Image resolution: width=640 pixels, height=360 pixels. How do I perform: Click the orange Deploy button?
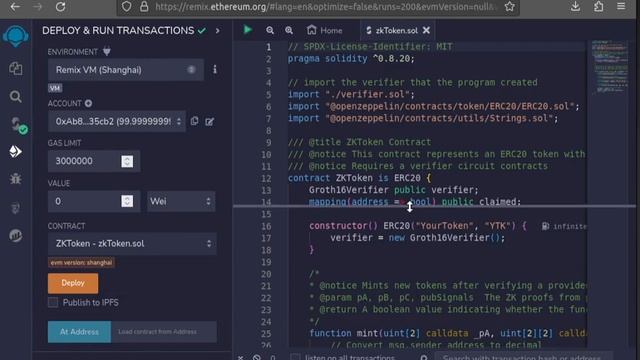coord(73,283)
